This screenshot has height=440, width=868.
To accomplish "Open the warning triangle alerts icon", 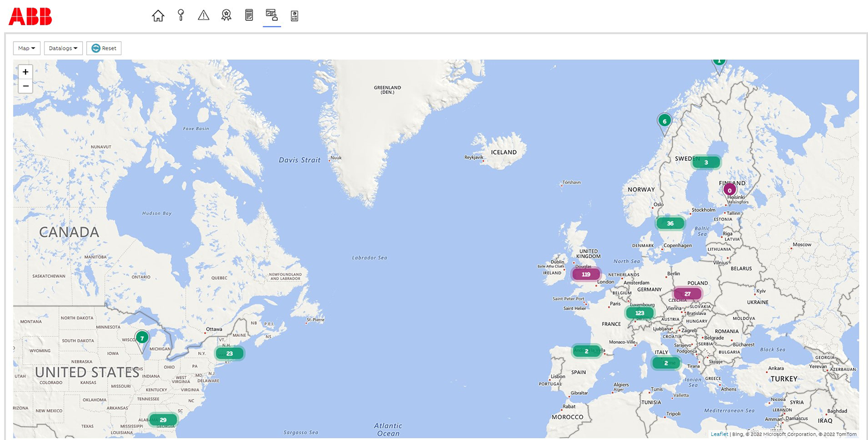I will click(204, 16).
